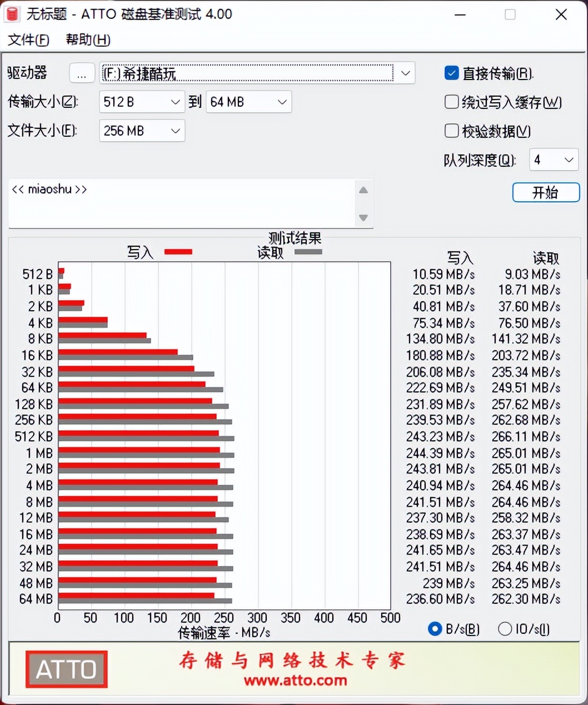This screenshot has width=588, height=705.
Task: Click the drive browse ... button
Action: click(x=82, y=73)
